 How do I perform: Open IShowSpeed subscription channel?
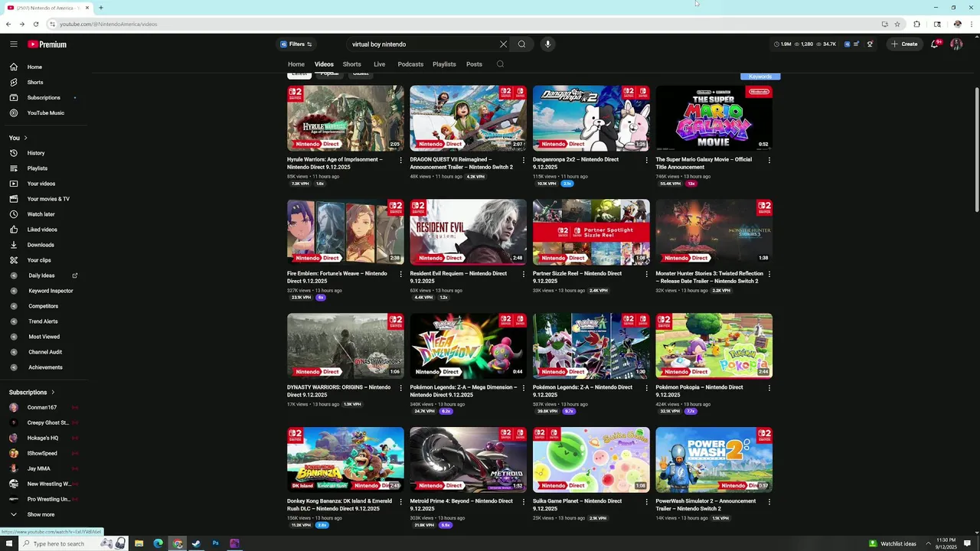(x=43, y=453)
